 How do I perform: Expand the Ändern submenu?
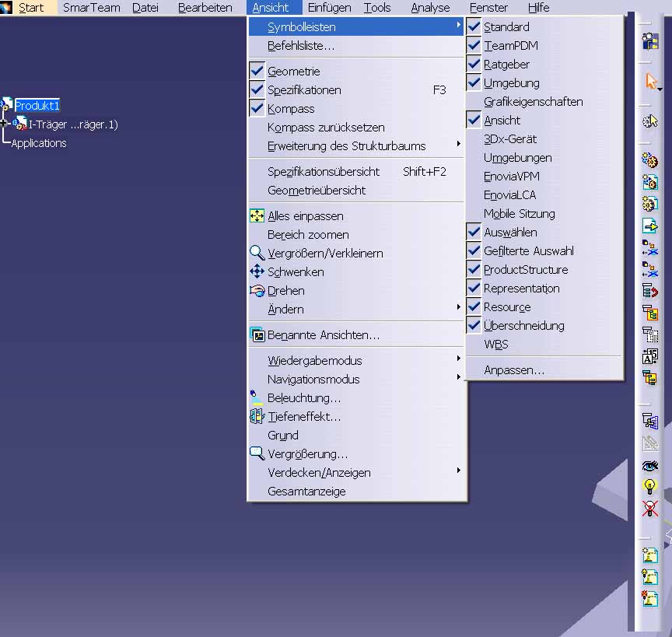pyautogui.click(x=356, y=309)
